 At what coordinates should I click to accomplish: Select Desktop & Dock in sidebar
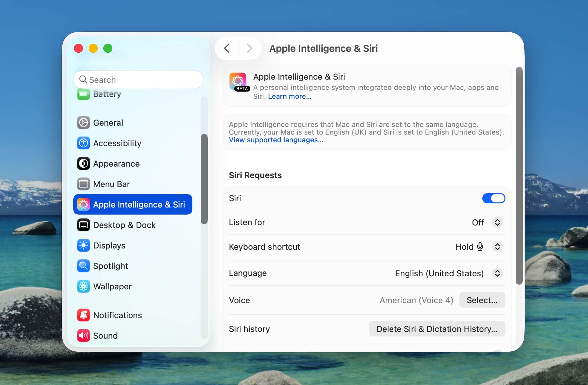click(133, 225)
